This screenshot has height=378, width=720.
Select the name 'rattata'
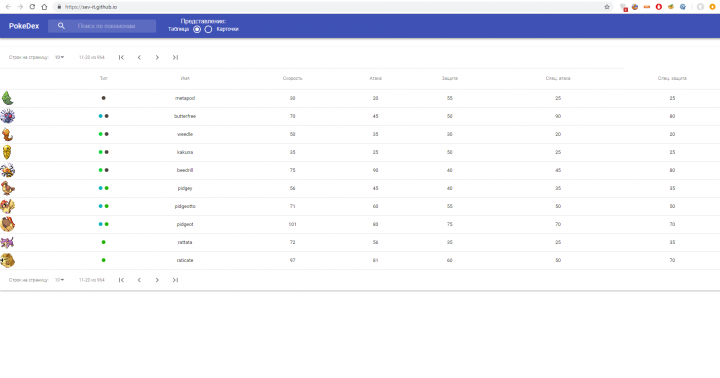185,242
